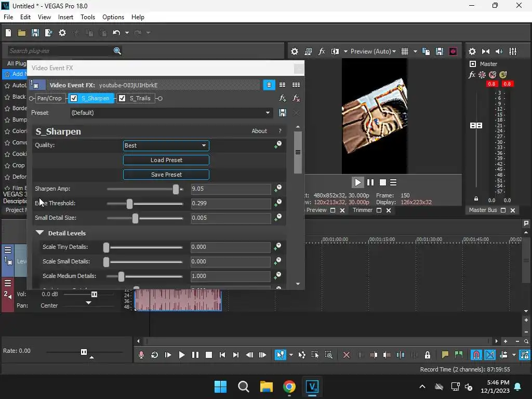Screen dimensions: 532x399
Task: Disable the S_Trails effect checkbox
Action: click(x=122, y=98)
